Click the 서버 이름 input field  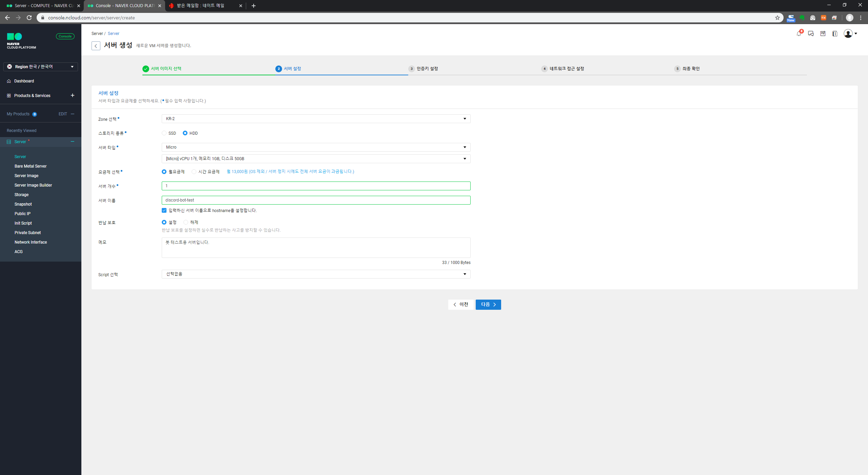coord(316,200)
